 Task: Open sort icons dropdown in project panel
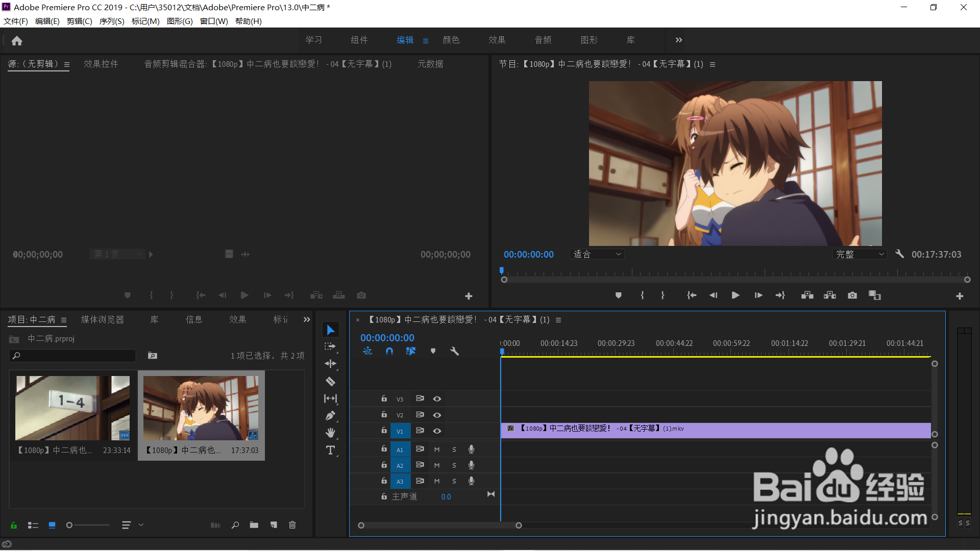tap(133, 525)
